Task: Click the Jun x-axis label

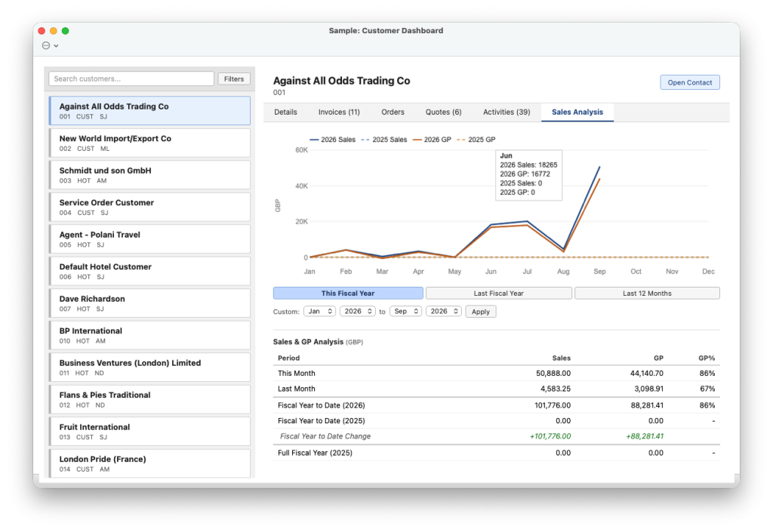Action: [x=491, y=272]
